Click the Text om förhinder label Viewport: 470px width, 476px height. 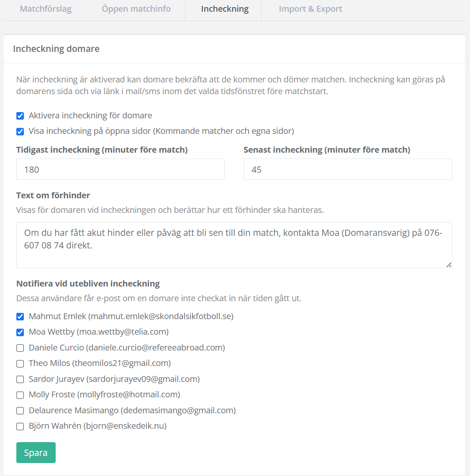pyautogui.click(x=53, y=195)
